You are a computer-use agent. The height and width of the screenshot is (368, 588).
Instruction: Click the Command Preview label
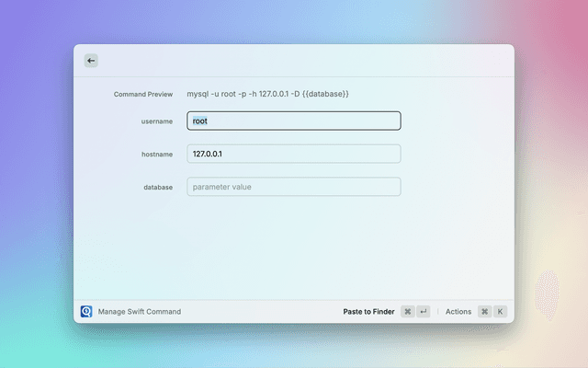(x=142, y=95)
